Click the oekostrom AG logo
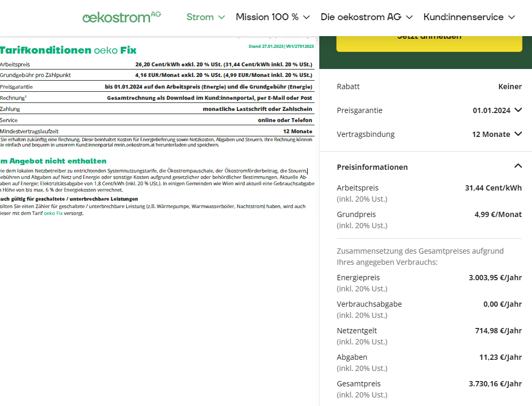 pyautogui.click(x=122, y=17)
